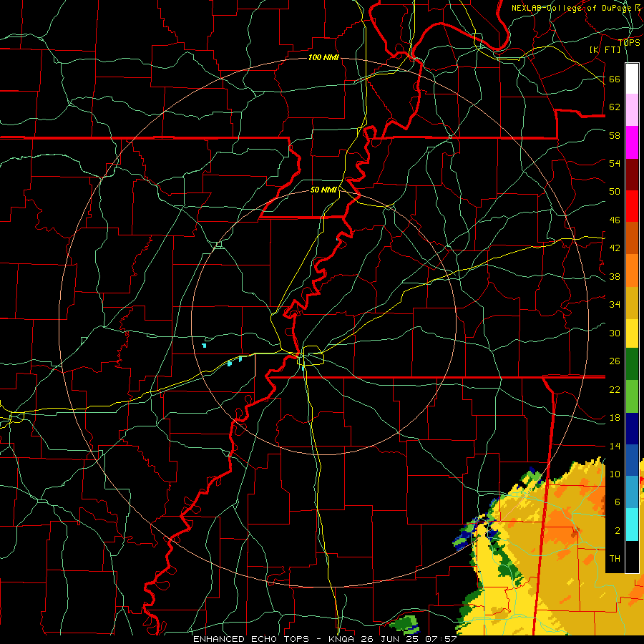Screen dimensions: 644x644
Task: Click the 50 NMI range ring label
Action: pyautogui.click(x=323, y=190)
